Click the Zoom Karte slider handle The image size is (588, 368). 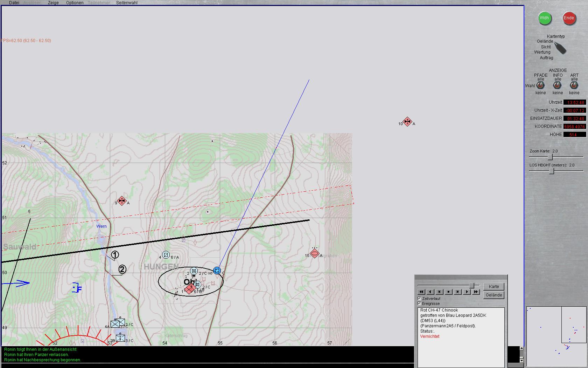click(550, 157)
